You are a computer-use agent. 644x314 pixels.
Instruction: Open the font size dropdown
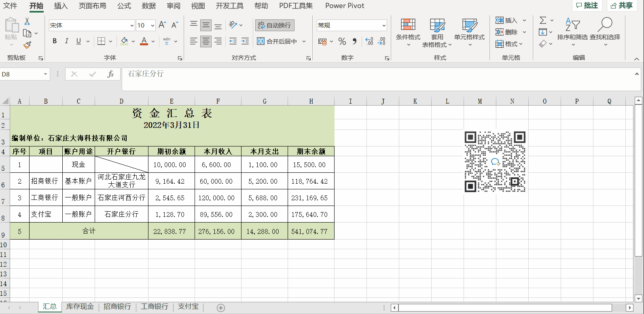pos(153,25)
